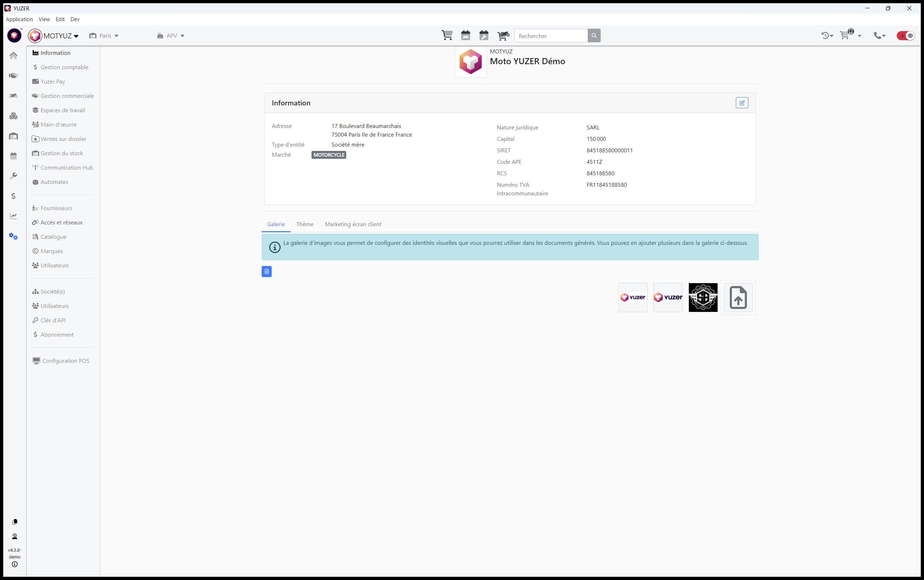Click the search magnifier button
Image resolution: width=924 pixels, height=580 pixels.
[594, 36]
